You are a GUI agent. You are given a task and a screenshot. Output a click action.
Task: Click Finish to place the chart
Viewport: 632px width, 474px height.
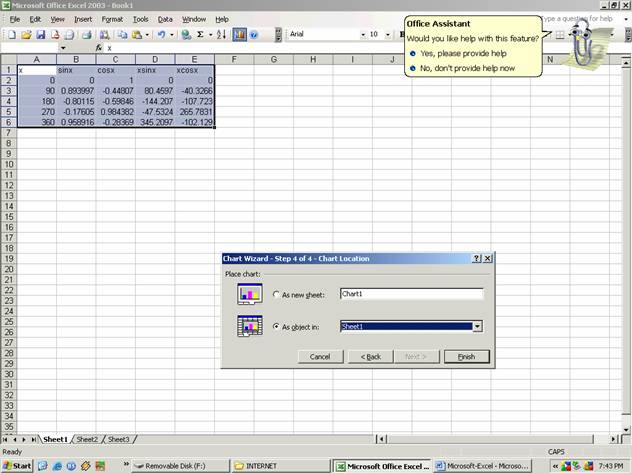(466, 357)
